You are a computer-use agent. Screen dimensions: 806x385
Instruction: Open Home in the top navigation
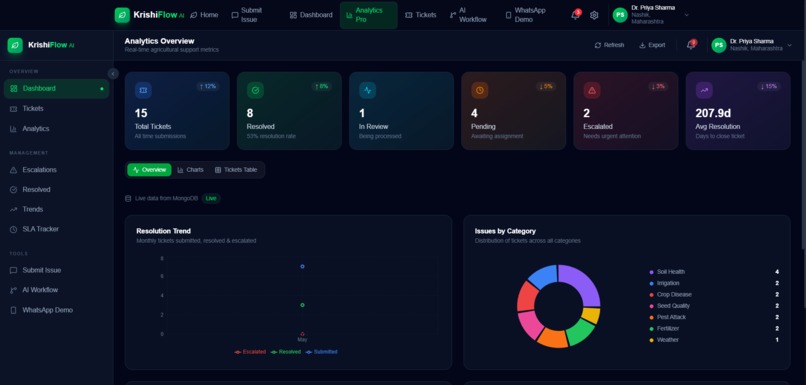[x=204, y=15]
